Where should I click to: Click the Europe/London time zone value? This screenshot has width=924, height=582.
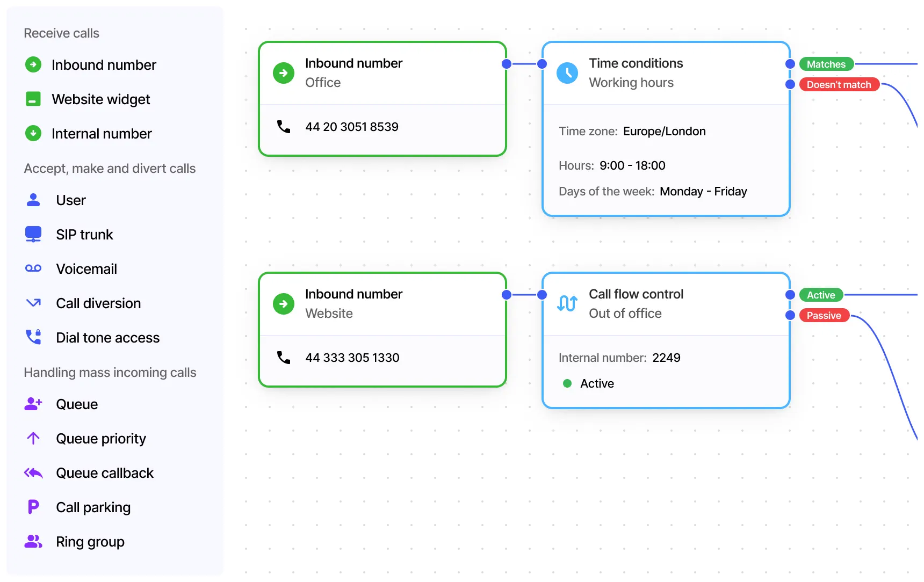pyautogui.click(x=665, y=132)
